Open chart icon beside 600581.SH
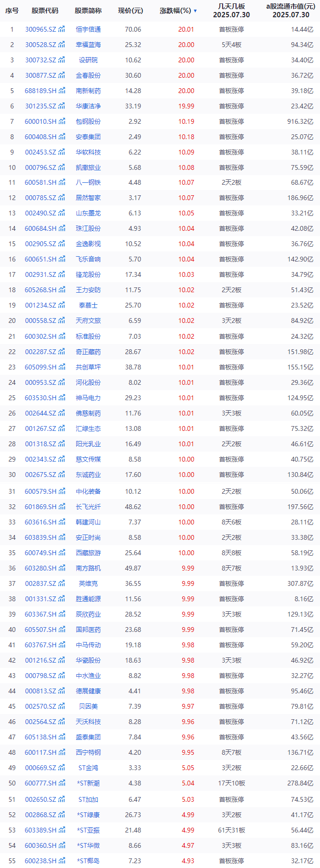Image resolution: width=320 pixels, height=868 pixels. 61,182
